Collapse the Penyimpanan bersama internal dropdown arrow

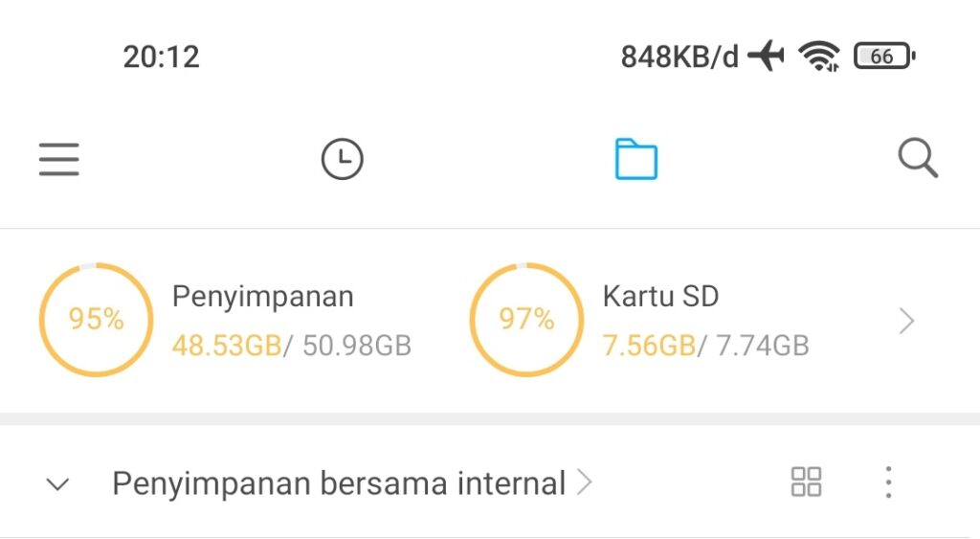coord(58,484)
